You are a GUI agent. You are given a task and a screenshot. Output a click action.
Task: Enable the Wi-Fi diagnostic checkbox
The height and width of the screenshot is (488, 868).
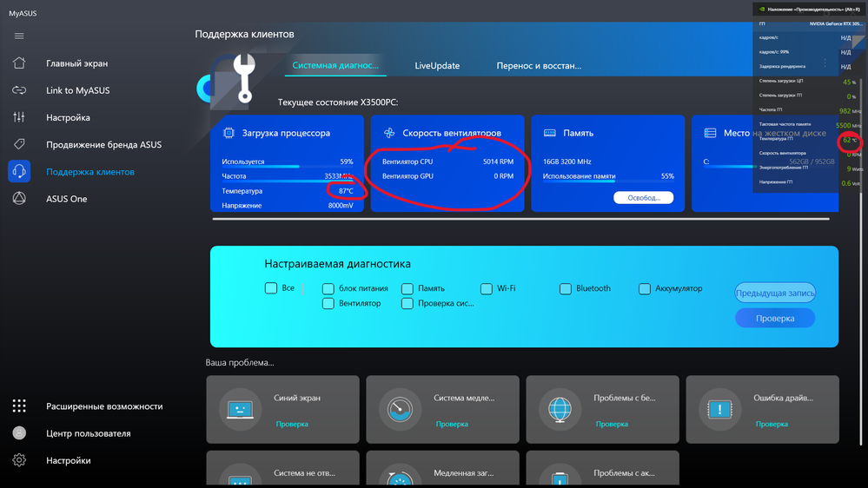click(x=487, y=289)
